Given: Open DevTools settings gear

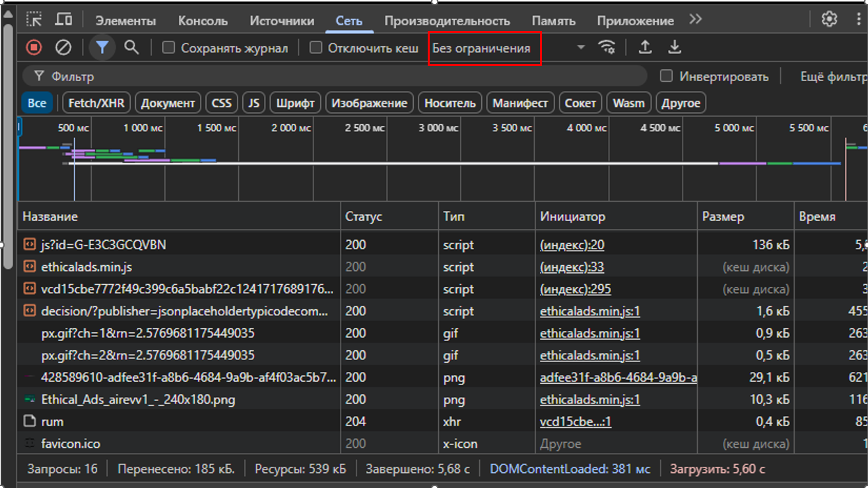Looking at the screenshot, I should point(829,19).
